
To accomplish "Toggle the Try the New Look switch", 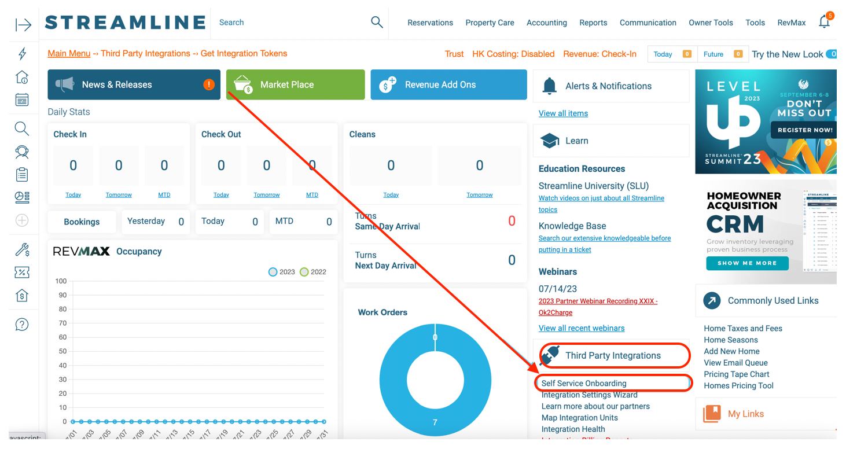I will (x=831, y=54).
